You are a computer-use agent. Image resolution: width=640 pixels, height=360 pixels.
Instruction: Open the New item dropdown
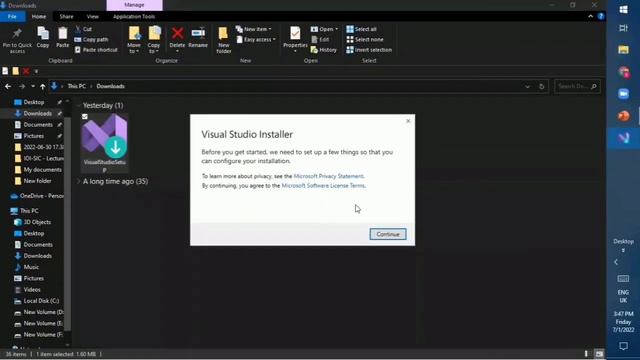point(253,29)
